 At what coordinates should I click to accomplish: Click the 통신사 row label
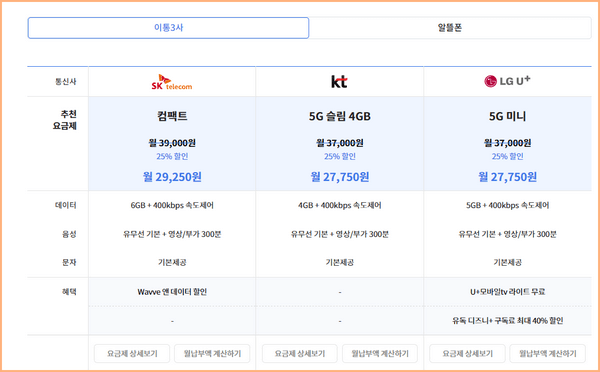click(x=66, y=82)
